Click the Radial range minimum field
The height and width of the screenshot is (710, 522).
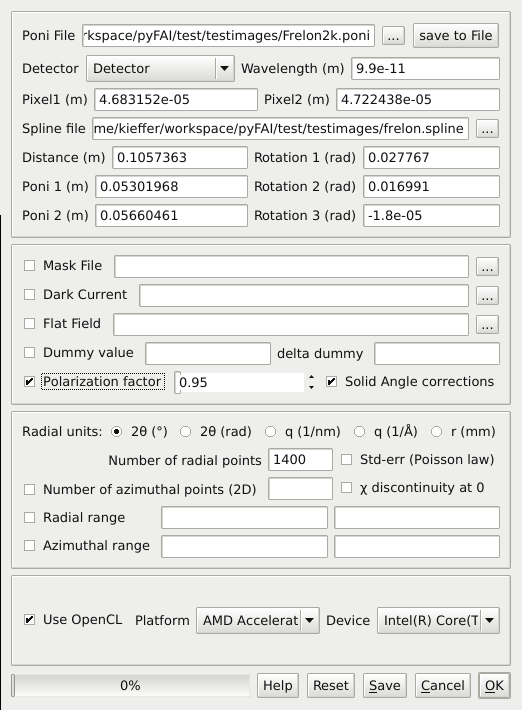click(x=244, y=518)
